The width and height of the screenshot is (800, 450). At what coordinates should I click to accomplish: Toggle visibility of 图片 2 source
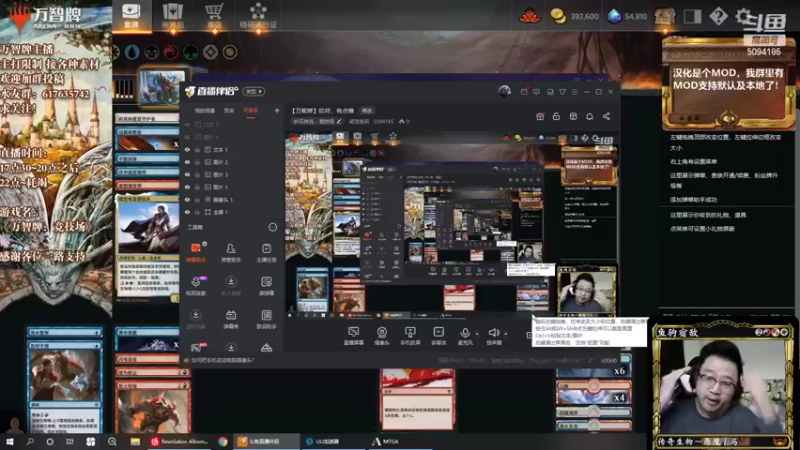187,162
